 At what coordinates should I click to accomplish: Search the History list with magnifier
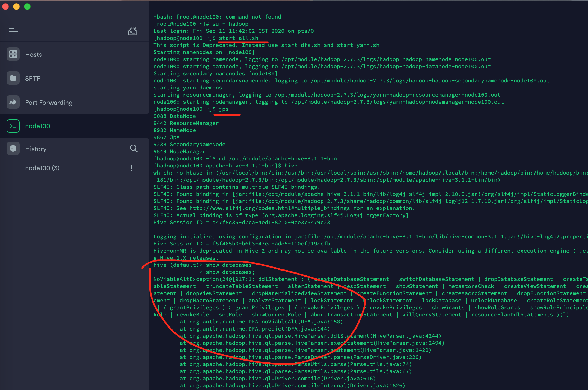[x=133, y=148]
